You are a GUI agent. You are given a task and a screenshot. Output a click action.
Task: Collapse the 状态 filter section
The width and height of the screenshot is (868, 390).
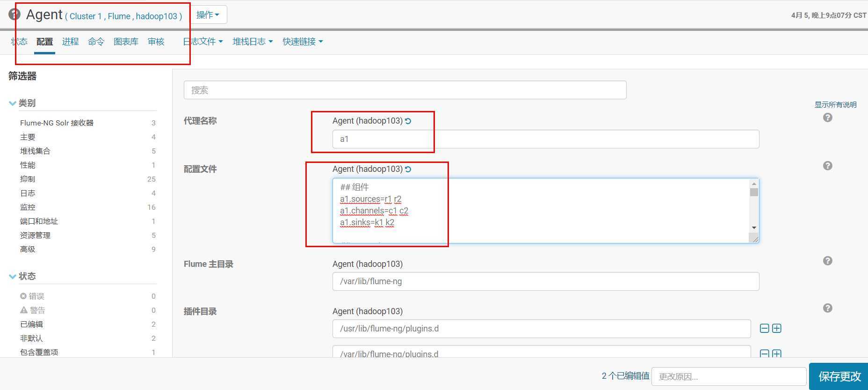[22, 276]
